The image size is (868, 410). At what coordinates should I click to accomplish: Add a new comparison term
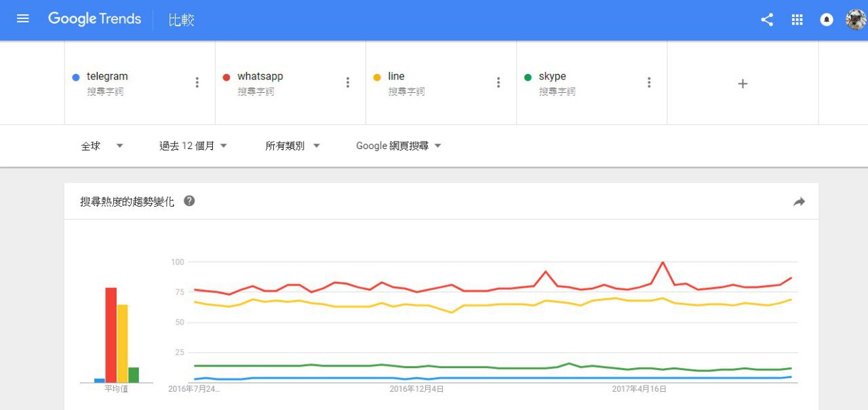click(743, 83)
